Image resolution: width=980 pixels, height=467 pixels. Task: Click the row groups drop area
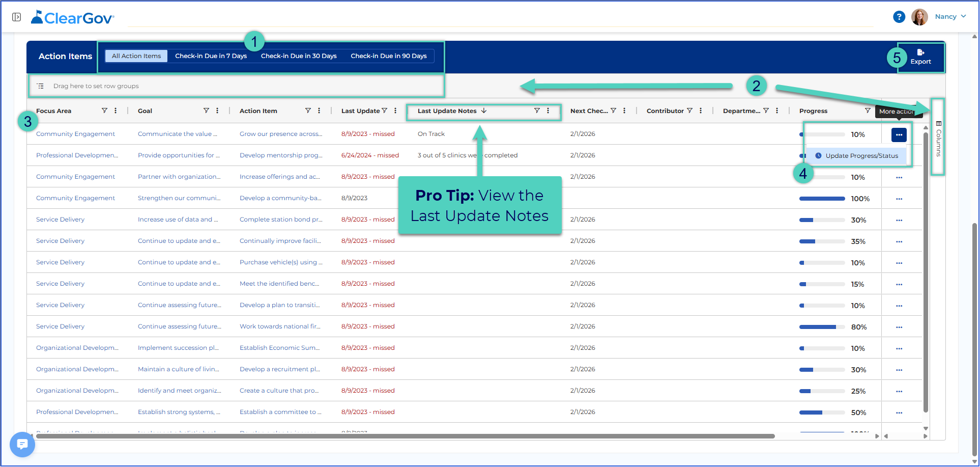[237, 86]
